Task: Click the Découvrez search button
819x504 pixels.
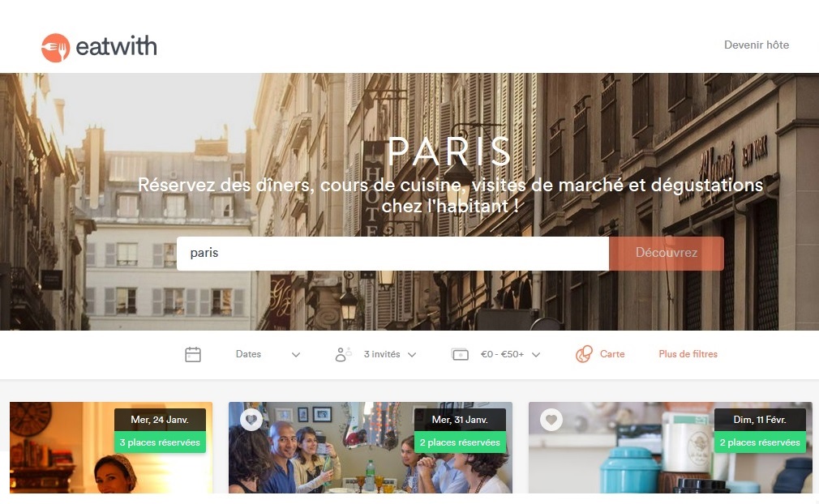Action: [x=667, y=253]
